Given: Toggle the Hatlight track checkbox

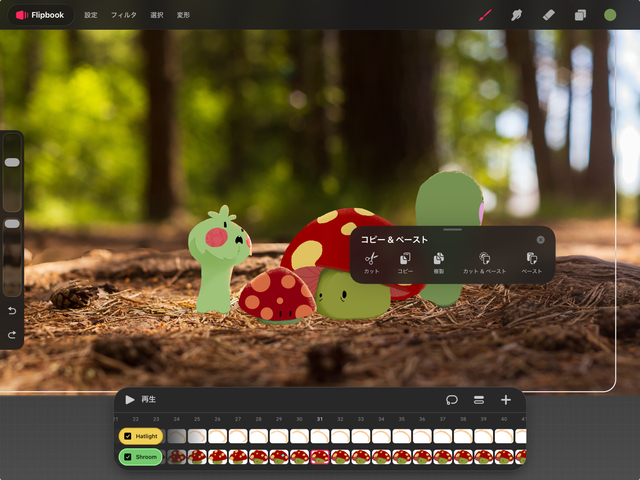Looking at the screenshot, I should [x=127, y=436].
